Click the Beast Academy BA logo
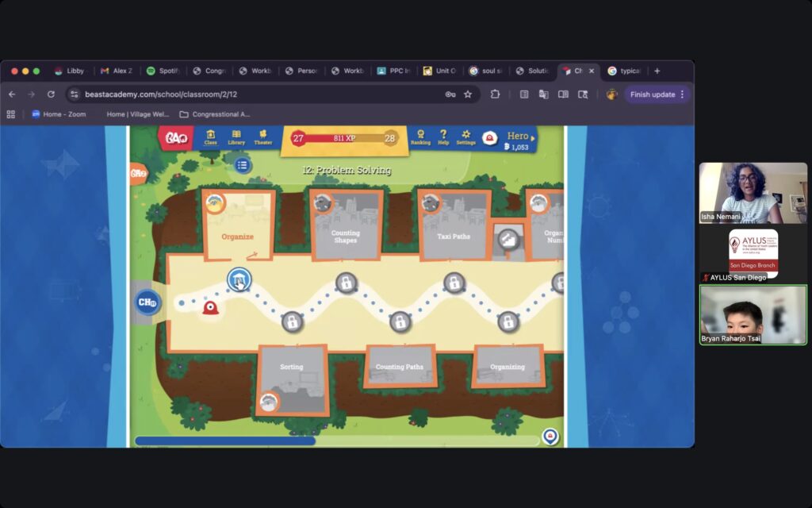Screen dimensions: 812x508 click(175, 138)
